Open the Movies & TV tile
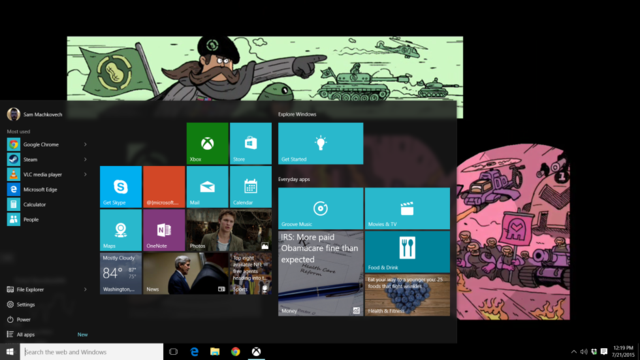Viewport: 640px width, 360px height. point(407,208)
